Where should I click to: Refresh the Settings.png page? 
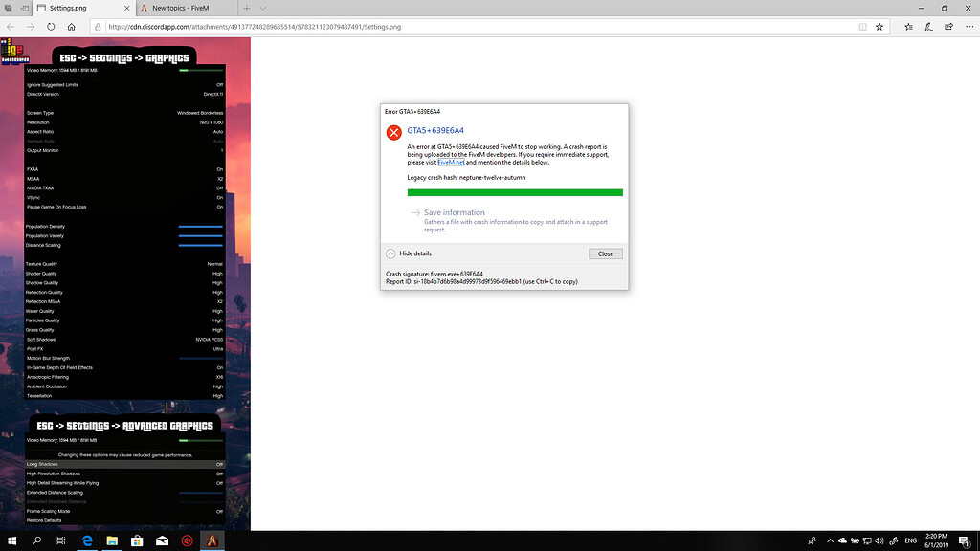(51, 27)
